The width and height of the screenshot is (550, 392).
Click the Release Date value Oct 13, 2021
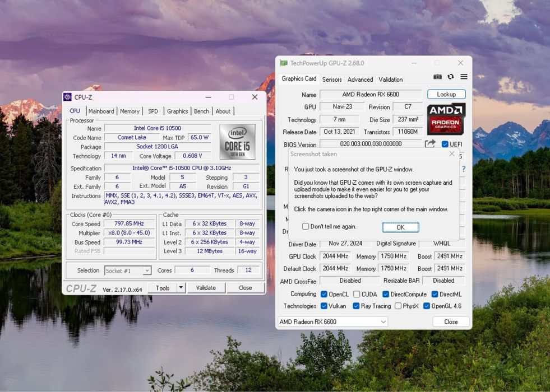pos(339,132)
